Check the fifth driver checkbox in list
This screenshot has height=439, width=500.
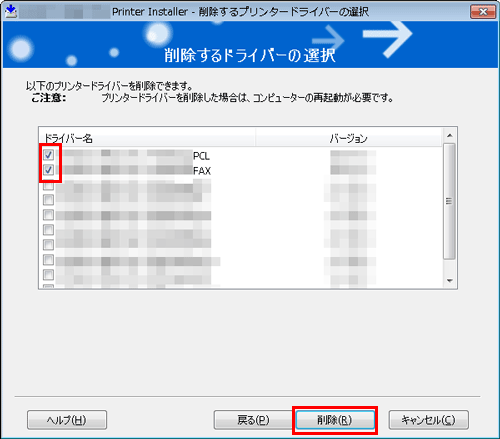pos(48,215)
